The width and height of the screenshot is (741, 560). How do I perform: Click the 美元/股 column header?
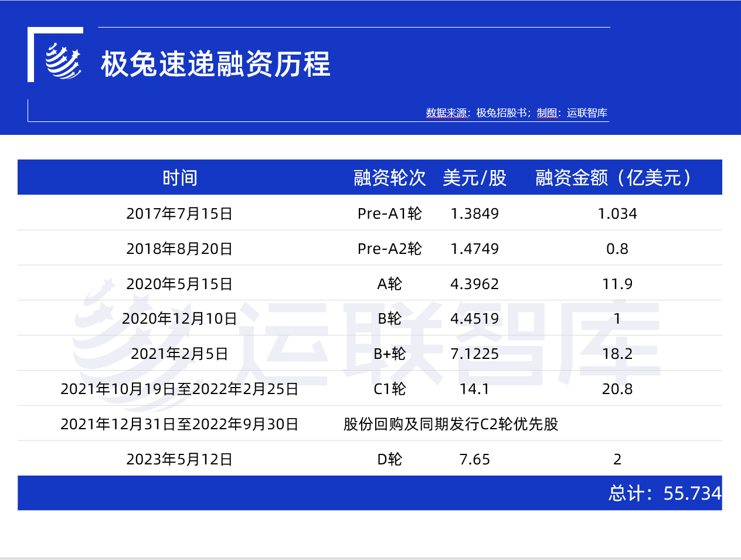tap(475, 178)
